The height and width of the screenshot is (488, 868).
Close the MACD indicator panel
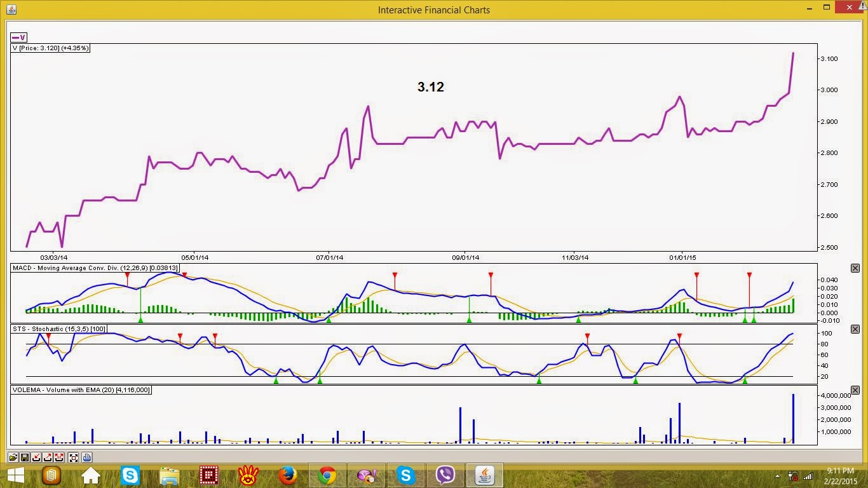pyautogui.click(x=855, y=268)
